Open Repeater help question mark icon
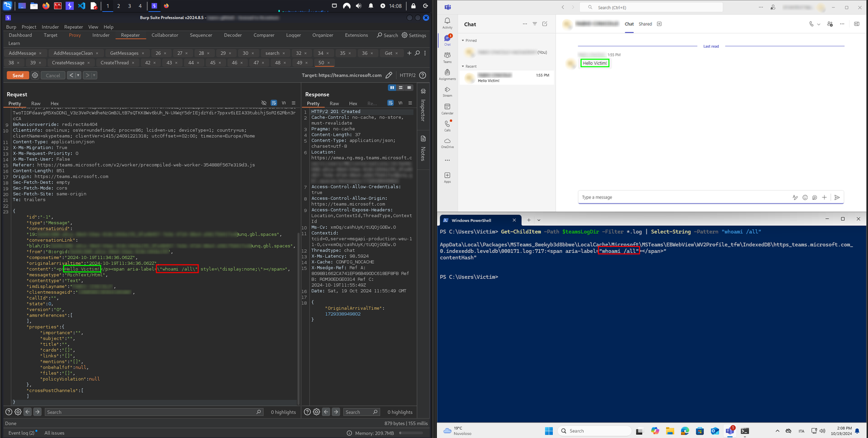Screen dimensions: 868x438 (x=423, y=75)
